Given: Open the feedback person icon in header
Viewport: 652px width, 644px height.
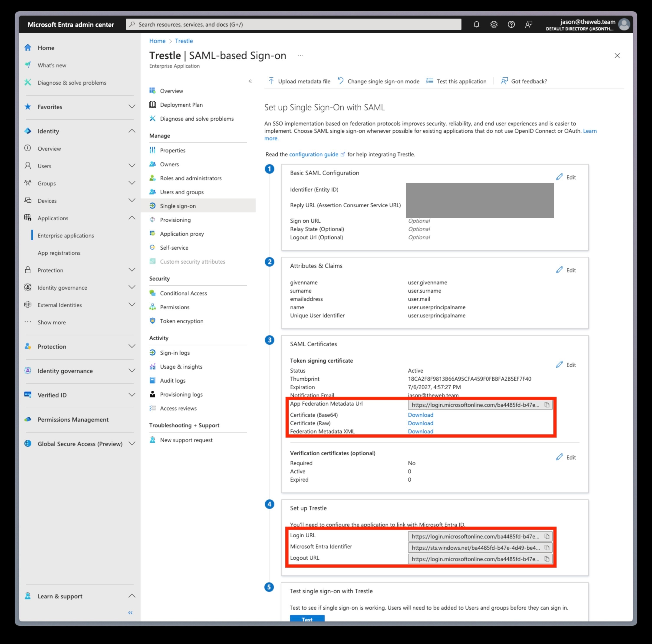Looking at the screenshot, I should point(529,24).
